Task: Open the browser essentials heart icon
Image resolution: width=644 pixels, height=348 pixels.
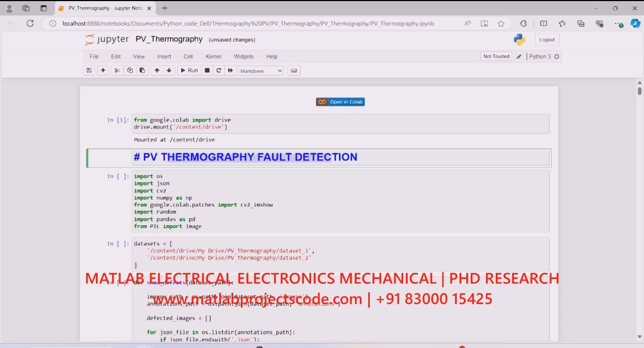Action: point(600,24)
